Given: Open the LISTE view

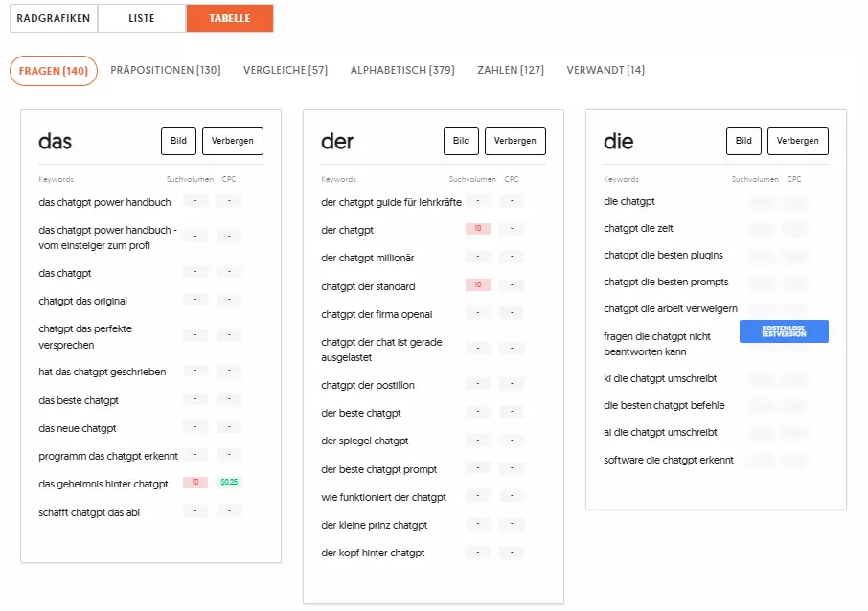Looking at the screenshot, I should [x=141, y=17].
